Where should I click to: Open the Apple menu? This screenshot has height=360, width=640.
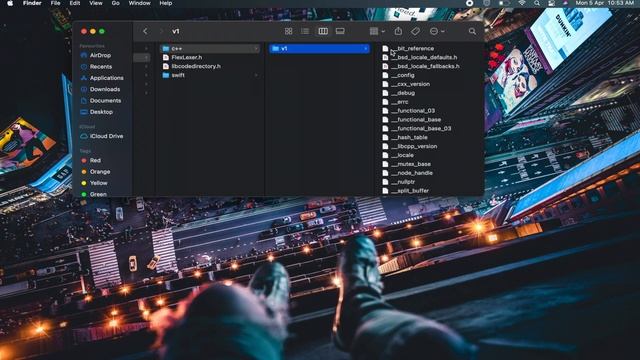[x=10, y=3]
